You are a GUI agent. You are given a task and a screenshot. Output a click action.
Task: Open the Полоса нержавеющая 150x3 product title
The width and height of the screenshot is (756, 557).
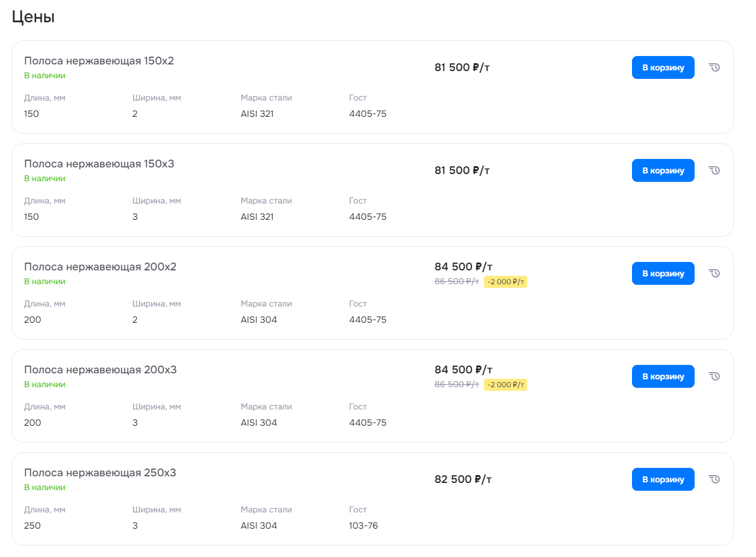click(99, 164)
